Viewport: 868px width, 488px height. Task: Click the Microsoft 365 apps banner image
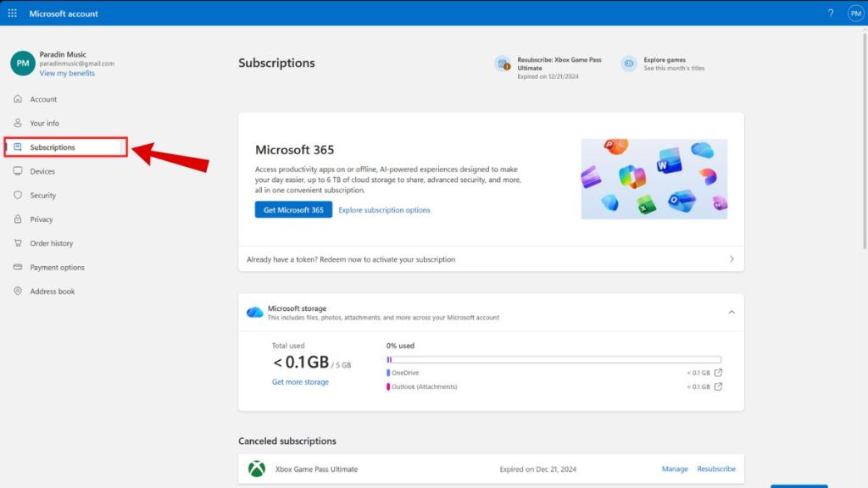pos(654,179)
